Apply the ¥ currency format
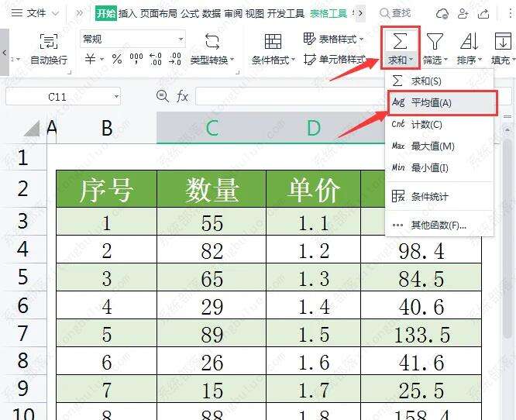Viewport: 516px width, 420px height. pos(90,59)
